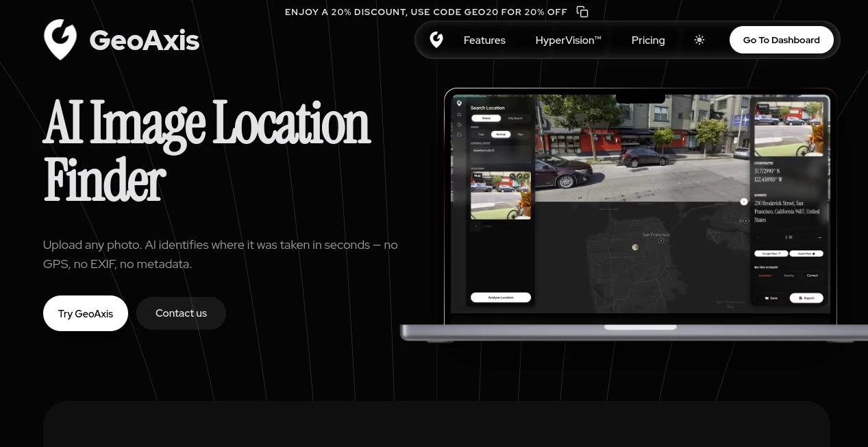Click the GeoAxis brand name text
868x447 pixels.
point(144,40)
